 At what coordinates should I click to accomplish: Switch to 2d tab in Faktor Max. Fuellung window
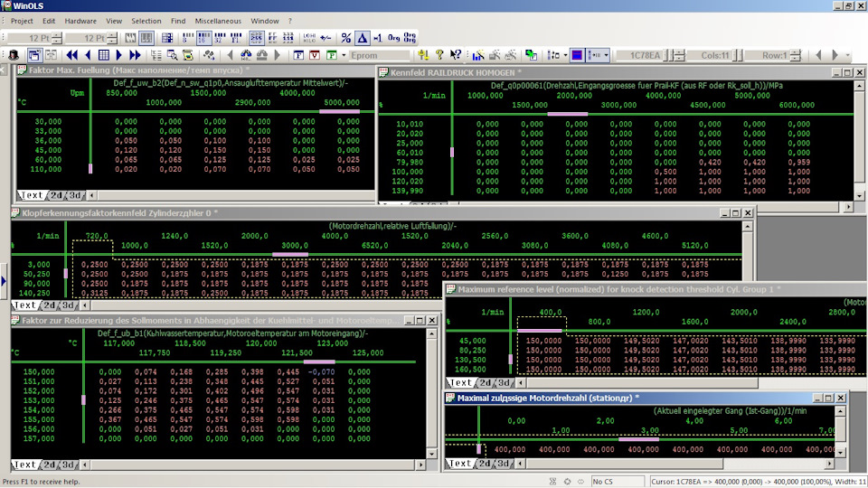[x=56, y=195]
